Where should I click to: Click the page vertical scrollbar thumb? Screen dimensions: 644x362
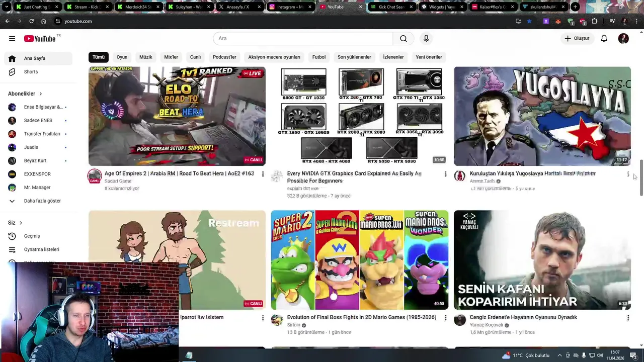pos(641,178)
